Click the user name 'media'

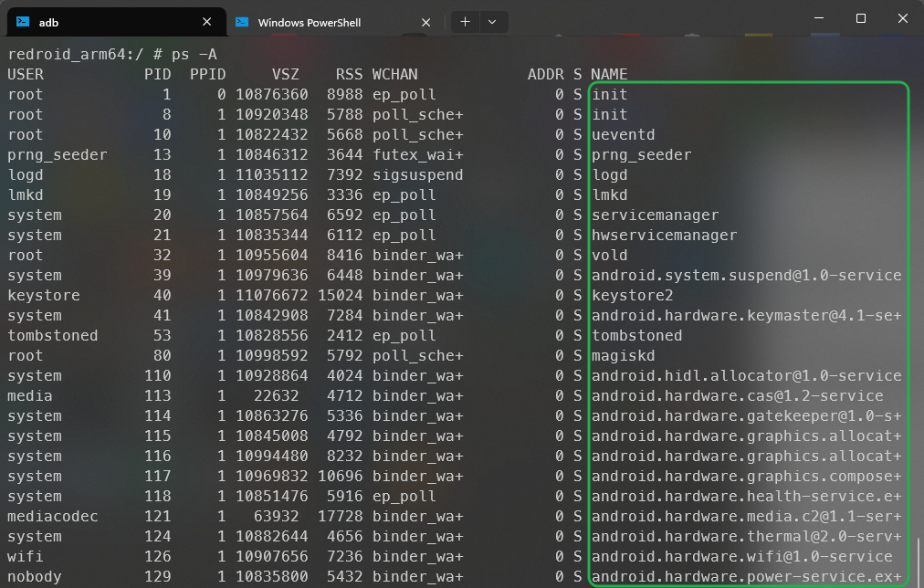pyautogui.click(x=29, y=396)
